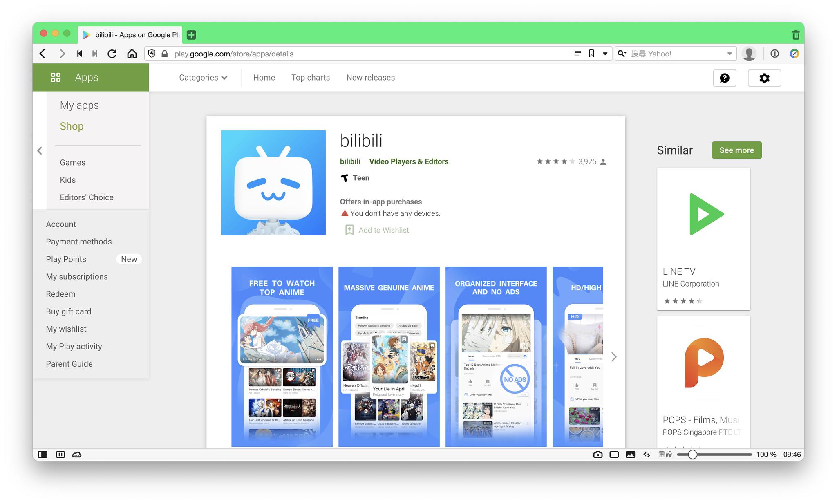
Task: Adjust the page zoom slider
Action: (692, 455)
